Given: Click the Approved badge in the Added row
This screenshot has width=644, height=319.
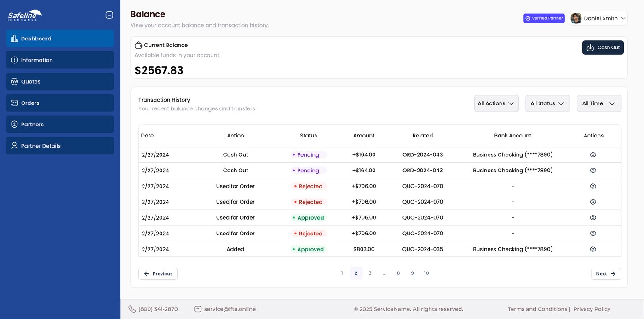Looking at the screenshot, I should tap(308, 249).
